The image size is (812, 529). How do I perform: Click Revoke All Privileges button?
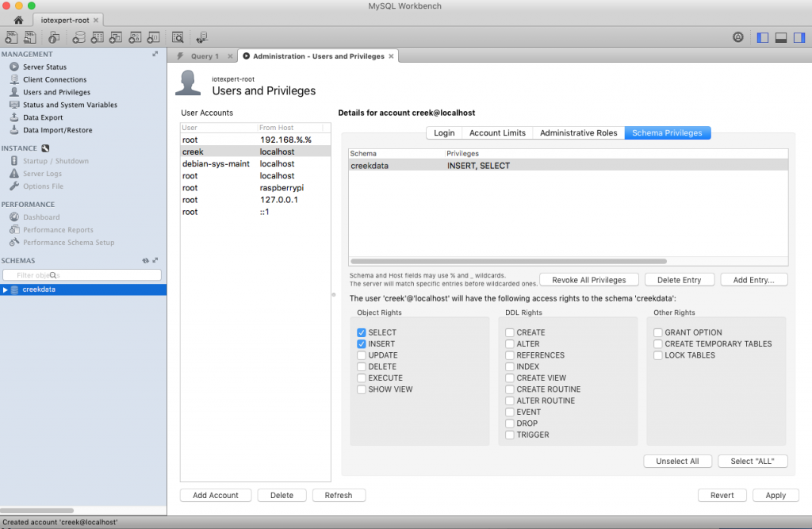[589, 280]
